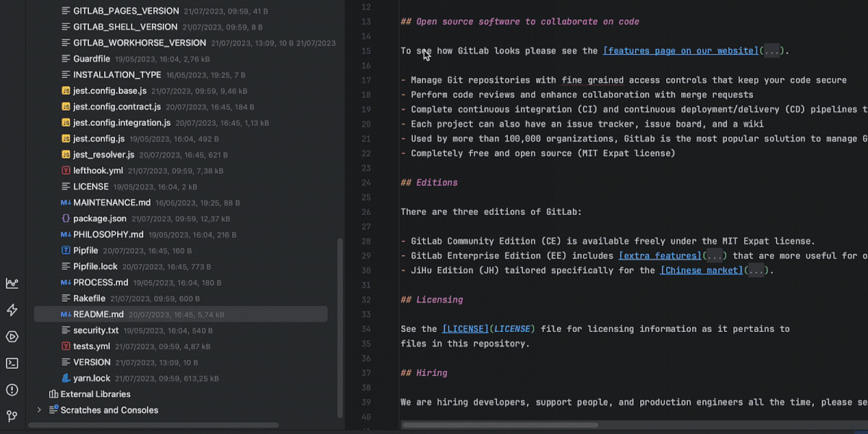Open the Problems tool window icon
868x434 pixels.
[12, 390]
